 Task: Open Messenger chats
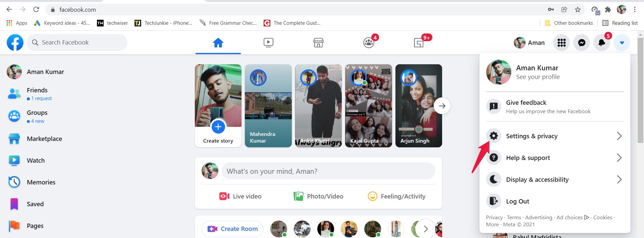(582, 43)
